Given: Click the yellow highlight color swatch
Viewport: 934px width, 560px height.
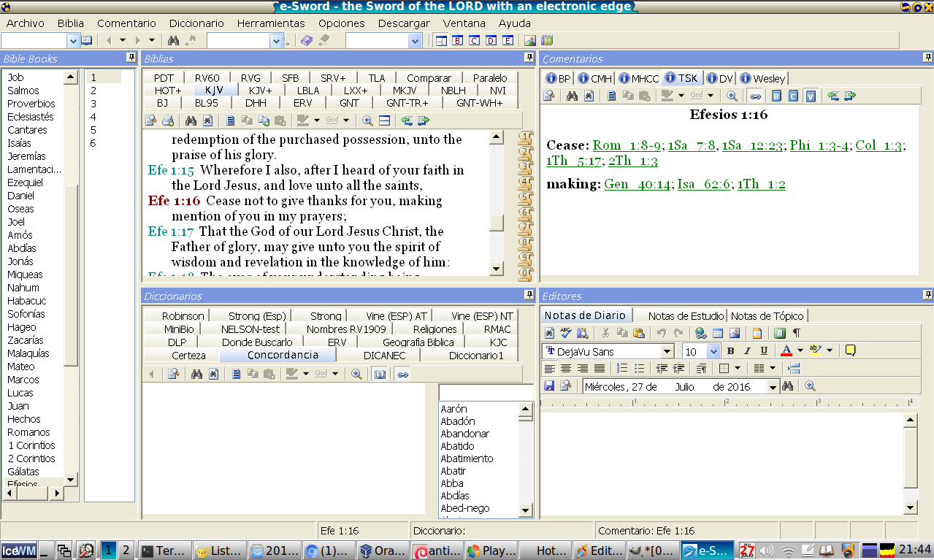Looking at the screenshot, I should (x=816, y=351).
